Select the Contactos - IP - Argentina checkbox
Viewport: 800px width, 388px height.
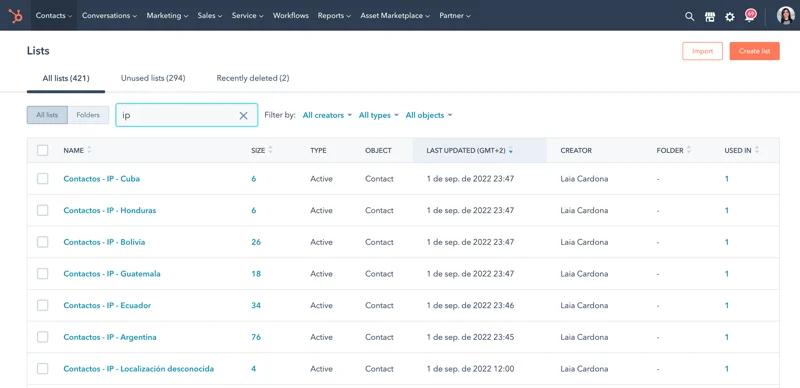point(43,337)
